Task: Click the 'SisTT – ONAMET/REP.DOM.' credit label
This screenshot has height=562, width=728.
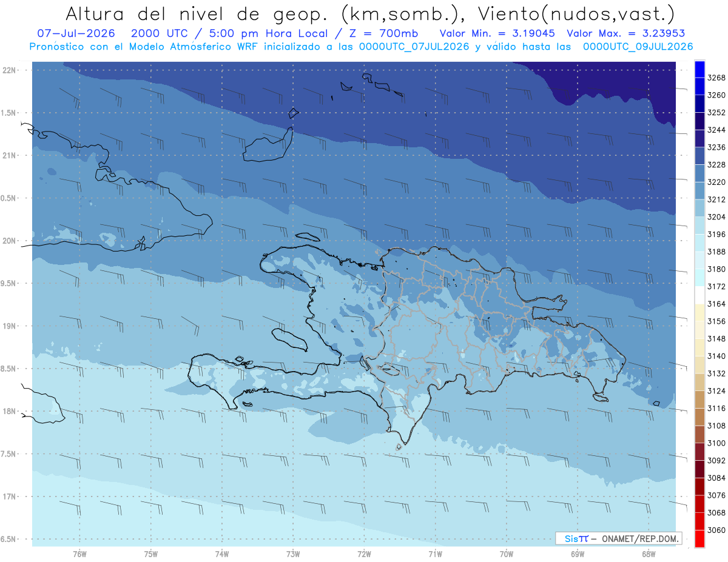Action: pyautogui.click(x=618, y=538)
